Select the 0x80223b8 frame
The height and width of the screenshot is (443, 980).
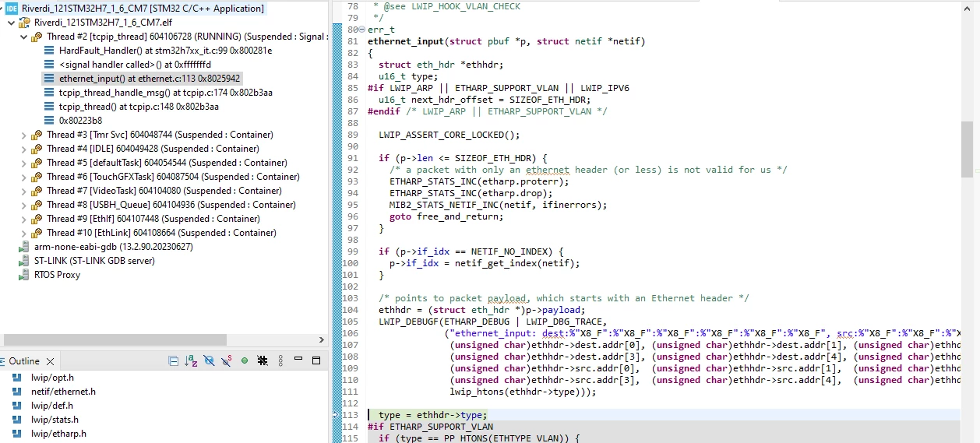pos(80,121)
